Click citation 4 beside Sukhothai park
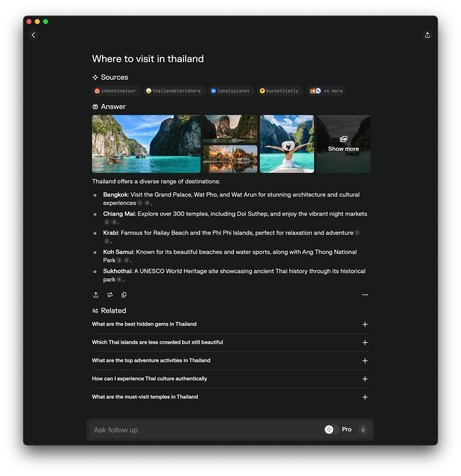Image resolution: width=461 pixels, height=476 pixels. 119,279
